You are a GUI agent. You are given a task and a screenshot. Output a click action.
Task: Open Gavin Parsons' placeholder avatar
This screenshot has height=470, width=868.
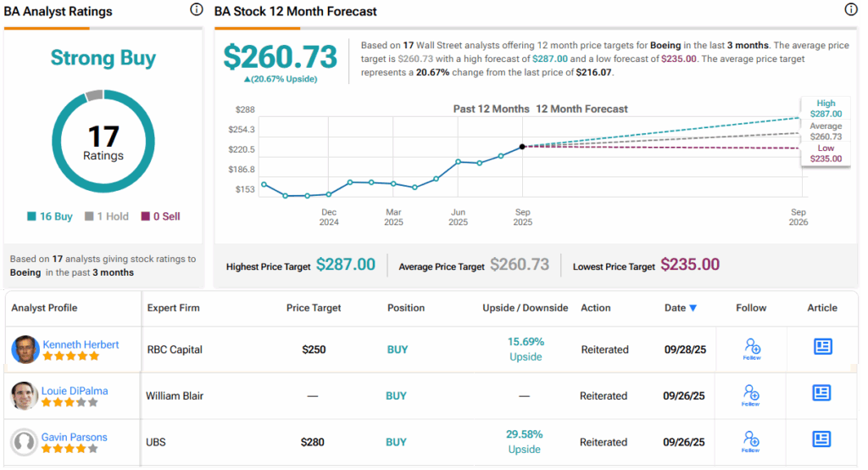(25, 442)
